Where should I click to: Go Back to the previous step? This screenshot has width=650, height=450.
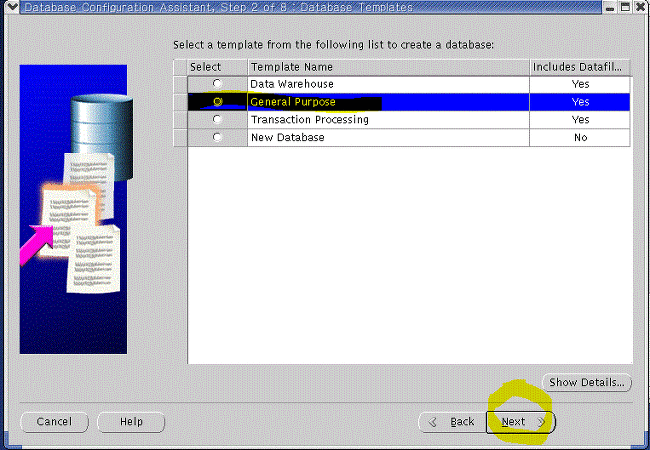(x=452, y=422)
